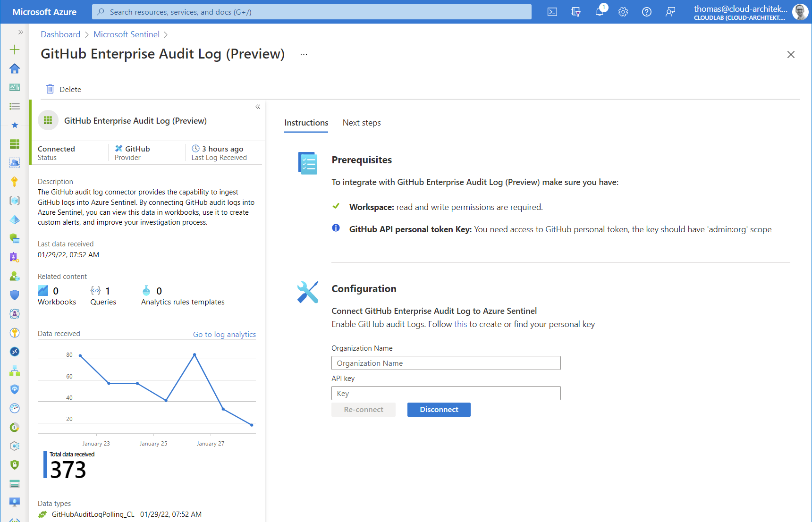Open Cloud Shell from the top bar
The image size is (812, 522).
coord(552,12)
